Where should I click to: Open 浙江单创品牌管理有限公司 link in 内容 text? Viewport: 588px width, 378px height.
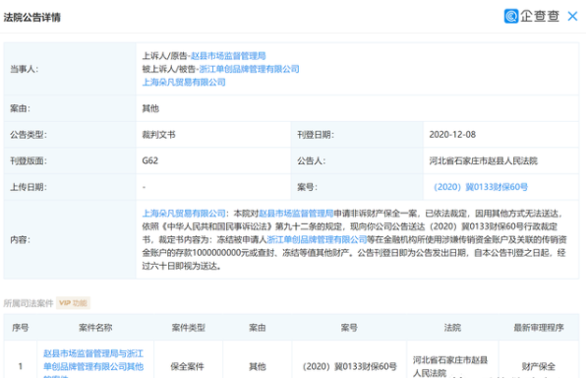click(317, 239)
